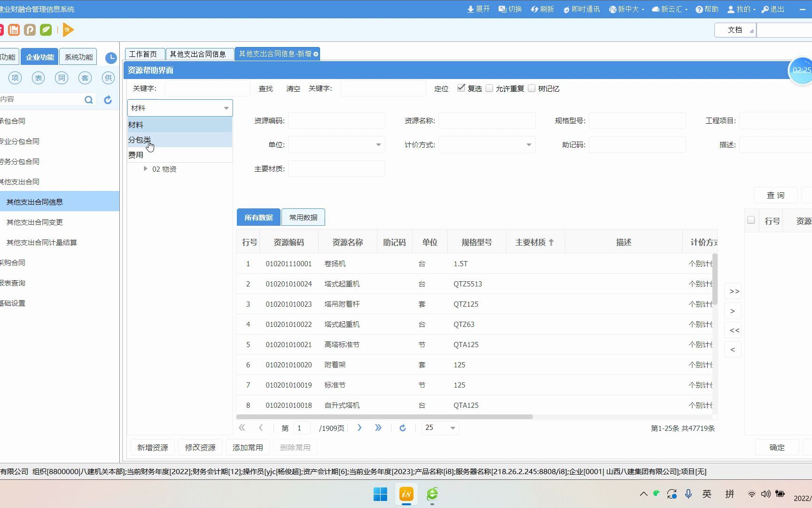Image resolution: width=812 pixels, height=508 pixels.
Task: Click the vertical scrollbar of the grid
Action: (715, 278)
